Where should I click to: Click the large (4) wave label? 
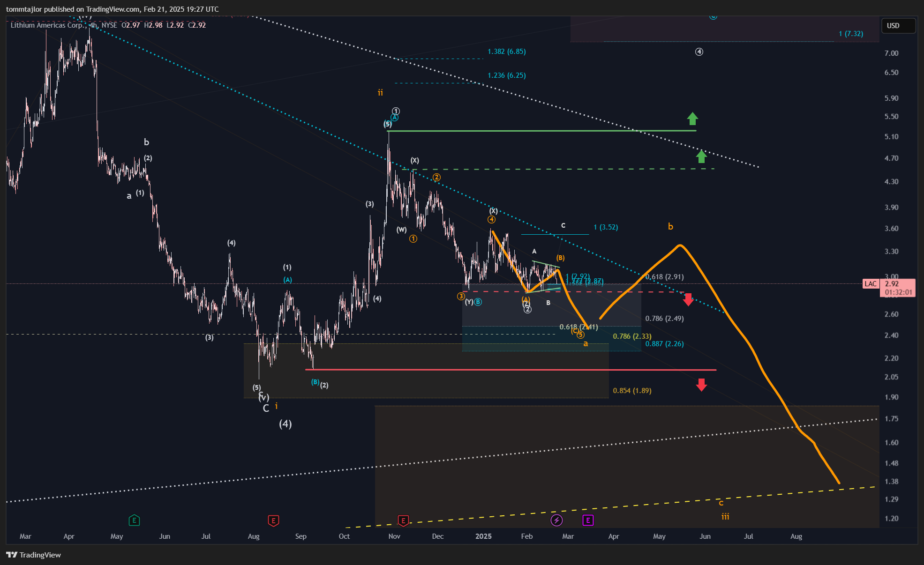click(x=285, y=424)
